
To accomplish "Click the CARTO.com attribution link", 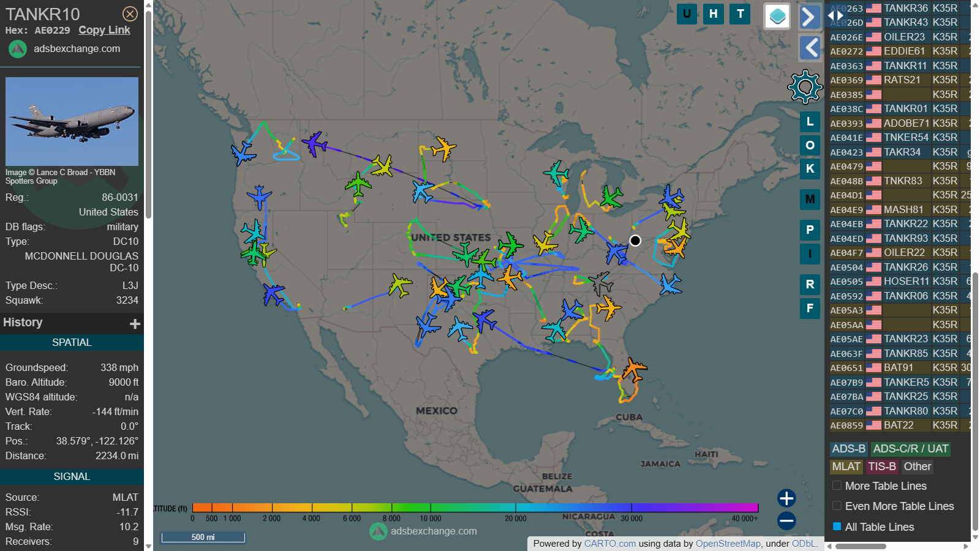I will click(610, 544).
